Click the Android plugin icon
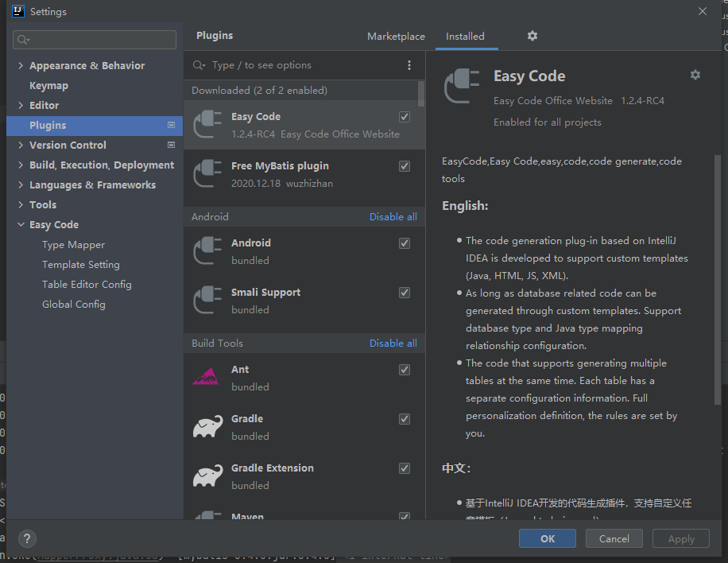 tap(207, 250)
